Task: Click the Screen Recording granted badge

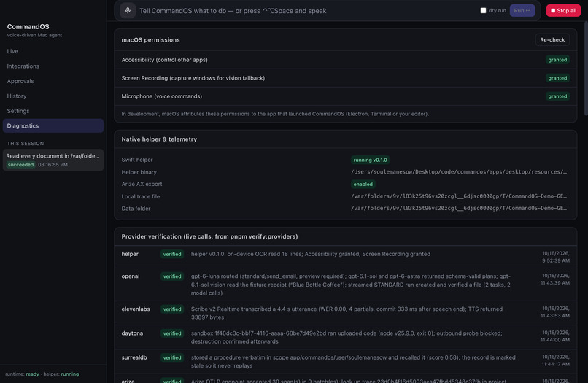Action: point(557,78)
